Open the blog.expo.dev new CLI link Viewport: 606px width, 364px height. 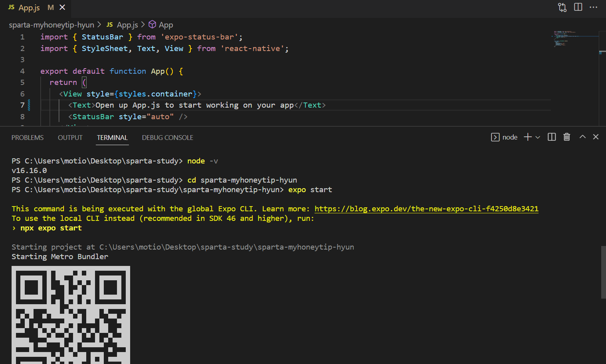coord(426,209)
